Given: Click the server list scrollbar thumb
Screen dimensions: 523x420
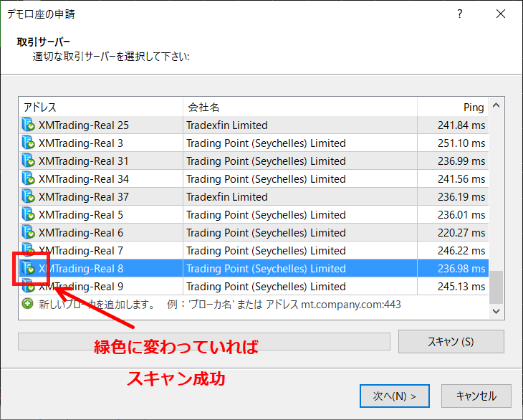Looking at the screenshot, I should pos(496,287).
